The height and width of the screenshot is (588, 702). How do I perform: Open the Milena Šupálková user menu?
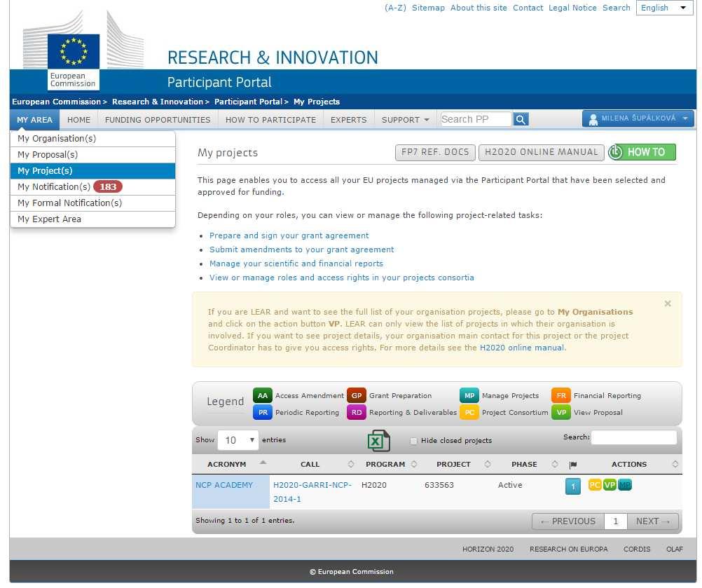click(638, 118)
